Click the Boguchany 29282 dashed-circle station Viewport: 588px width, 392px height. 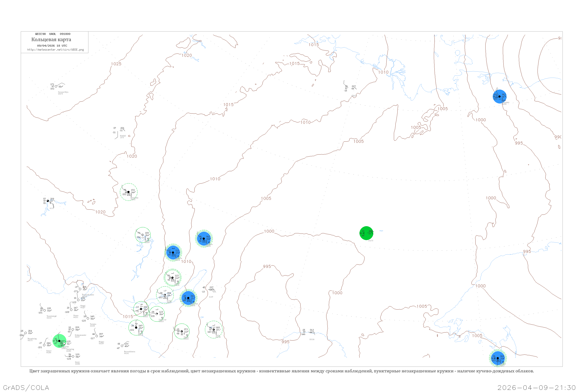(x=129, y=192)
